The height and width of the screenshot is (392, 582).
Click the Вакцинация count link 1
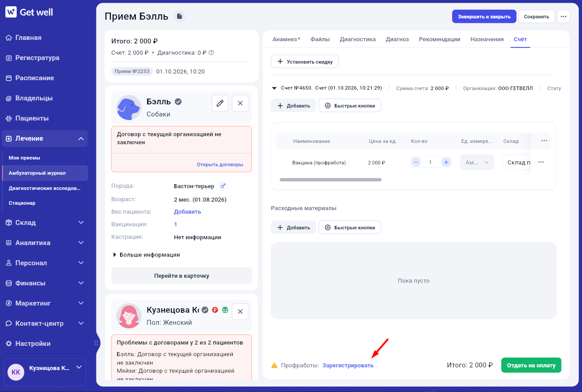point(175,224)
